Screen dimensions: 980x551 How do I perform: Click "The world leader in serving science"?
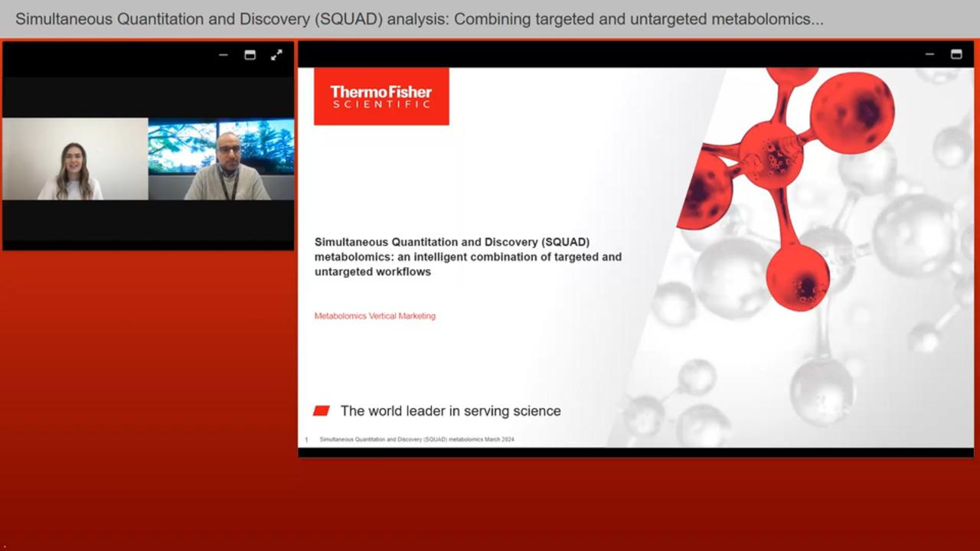pos(450,411)
